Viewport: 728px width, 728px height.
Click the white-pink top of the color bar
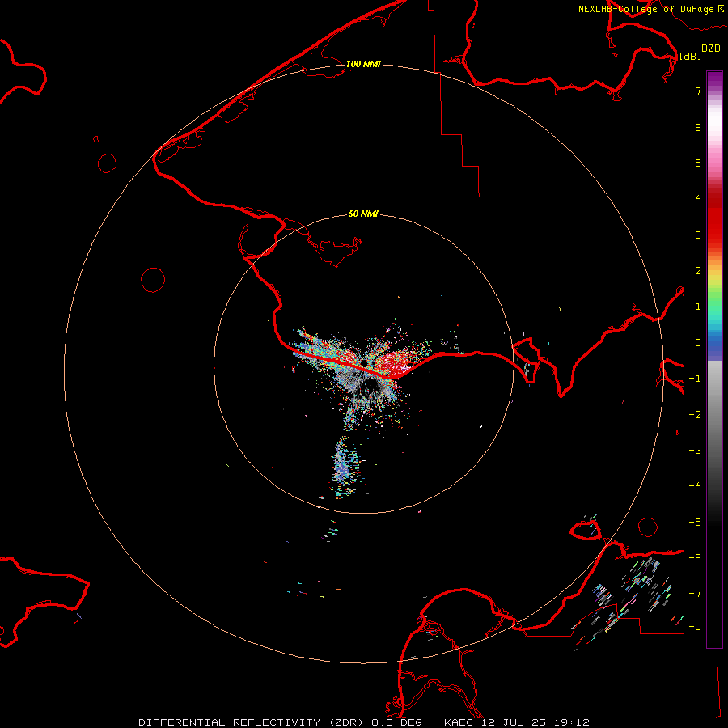click(714, 125)
